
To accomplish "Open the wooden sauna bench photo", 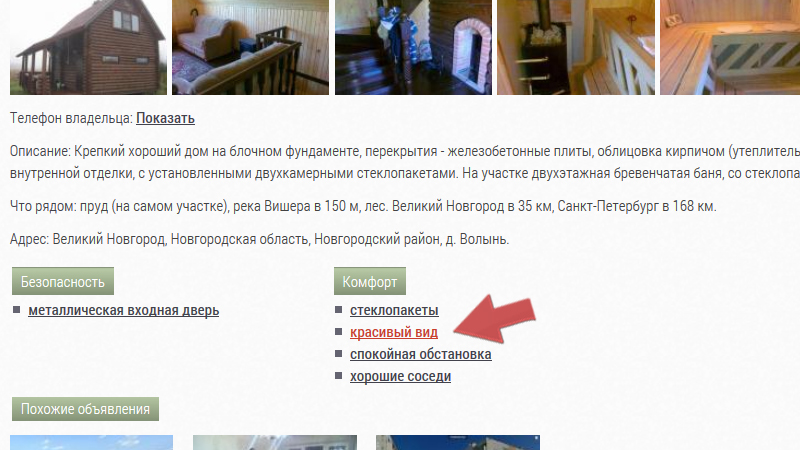I will [730, 47].
